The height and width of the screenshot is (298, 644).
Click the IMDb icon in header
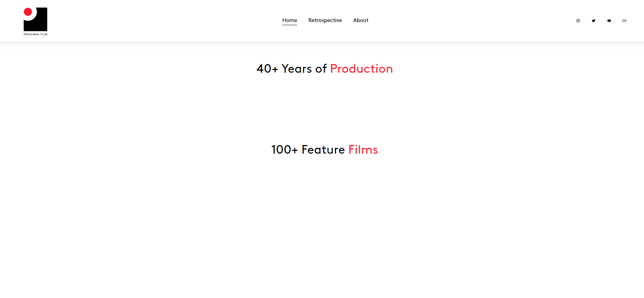point(624,21)
